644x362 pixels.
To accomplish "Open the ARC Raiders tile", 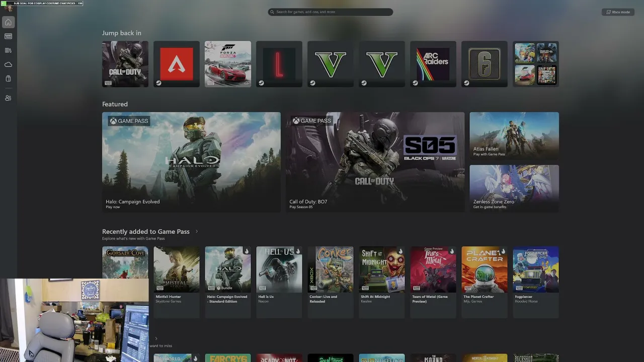I will [433, 64].
